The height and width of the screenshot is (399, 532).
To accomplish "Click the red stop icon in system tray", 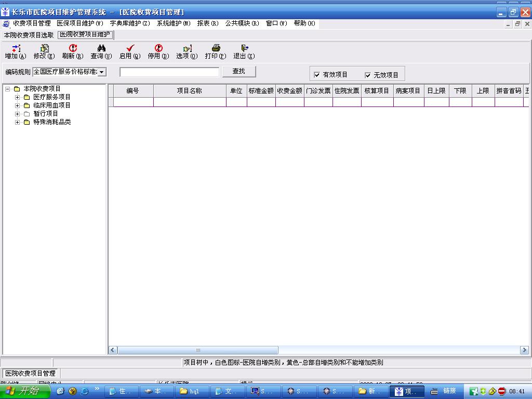I will coord(502,391).
